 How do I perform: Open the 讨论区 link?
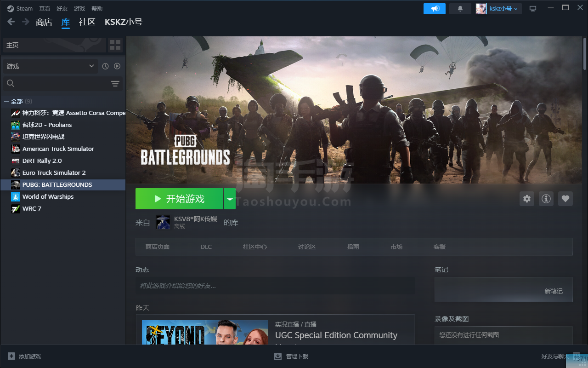click(307, 247)
